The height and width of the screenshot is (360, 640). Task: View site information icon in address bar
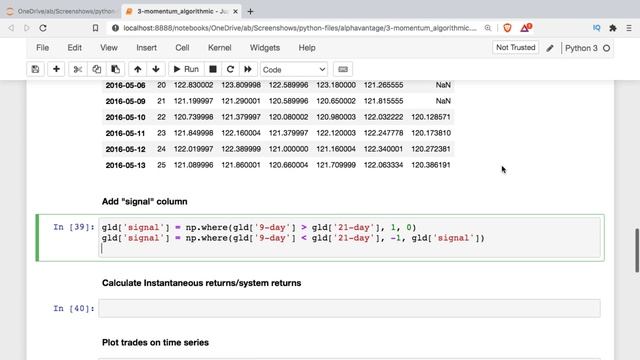115,28
